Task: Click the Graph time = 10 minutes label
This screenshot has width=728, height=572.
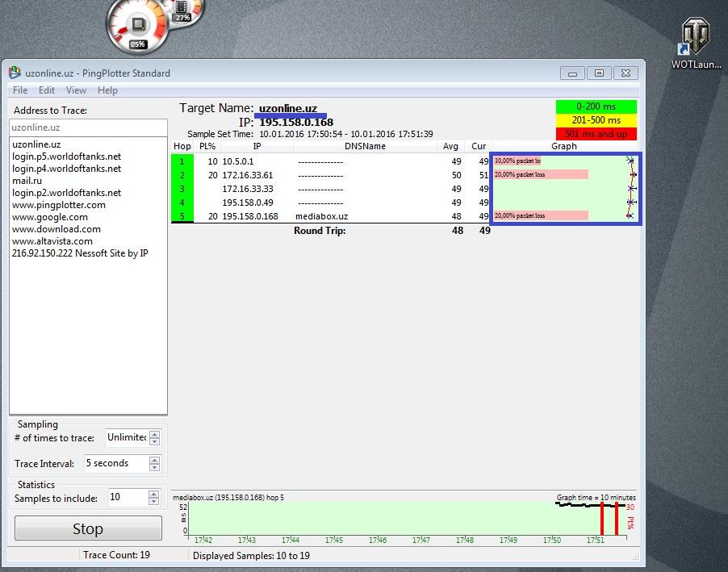Action: [596, 497]
